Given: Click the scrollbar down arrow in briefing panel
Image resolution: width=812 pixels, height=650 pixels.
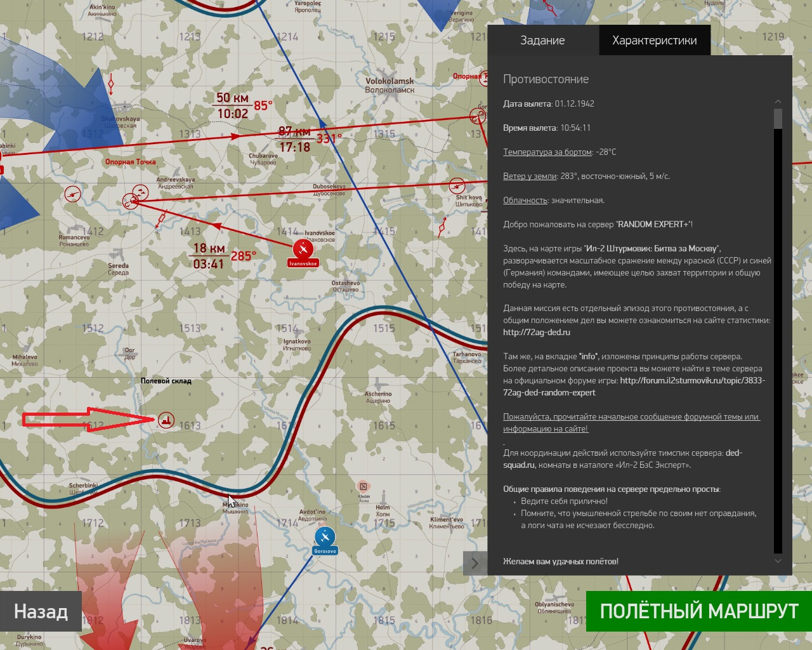Looking at the screenshot, I should (778, 561).
